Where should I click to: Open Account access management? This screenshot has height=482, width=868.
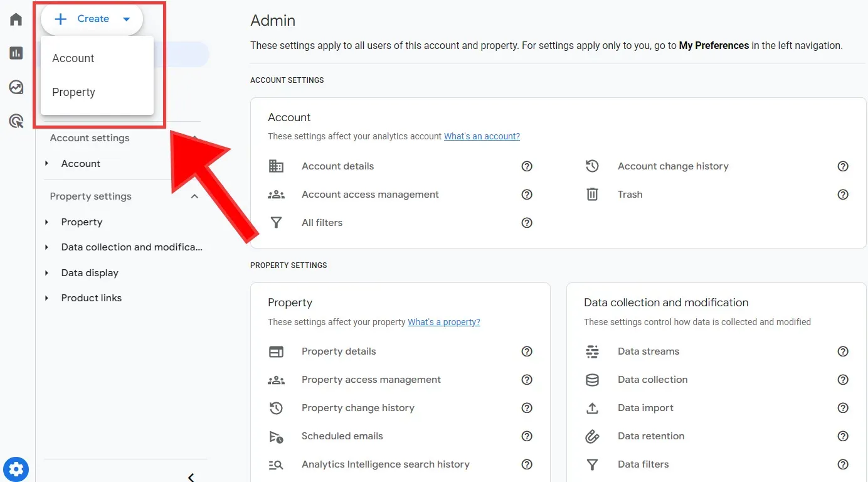pyautogui.click(x=370, y=195)
